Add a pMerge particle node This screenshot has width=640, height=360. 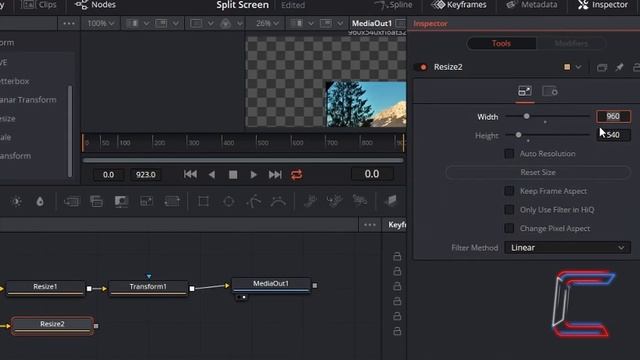click(x=334, y=201)
